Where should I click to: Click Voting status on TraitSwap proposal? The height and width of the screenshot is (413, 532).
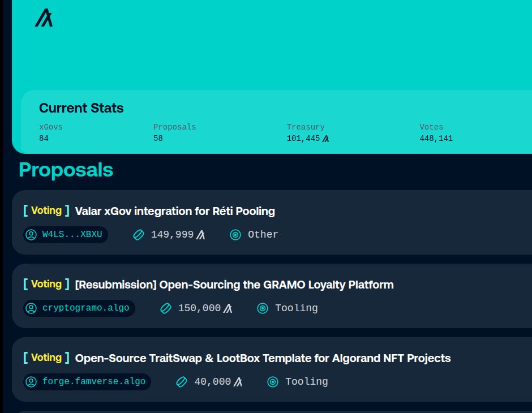click(x=46, y=358)
